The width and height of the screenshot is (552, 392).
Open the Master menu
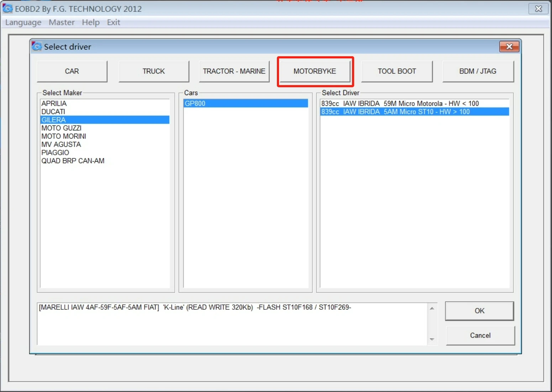[62, 22]
